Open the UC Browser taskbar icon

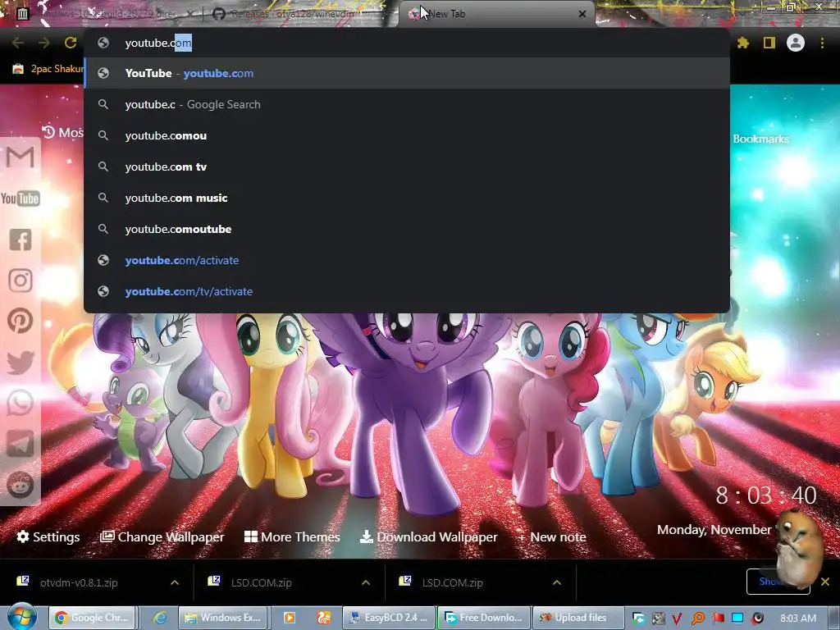324,618
